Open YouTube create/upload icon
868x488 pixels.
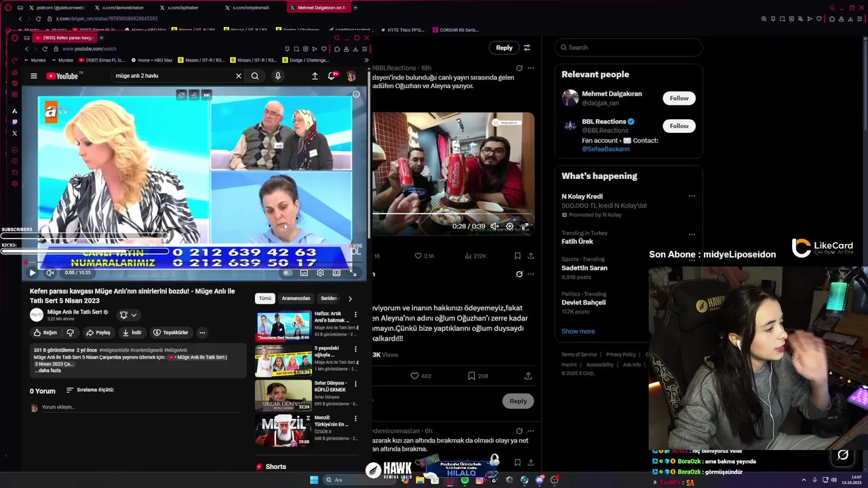[315, 76]
